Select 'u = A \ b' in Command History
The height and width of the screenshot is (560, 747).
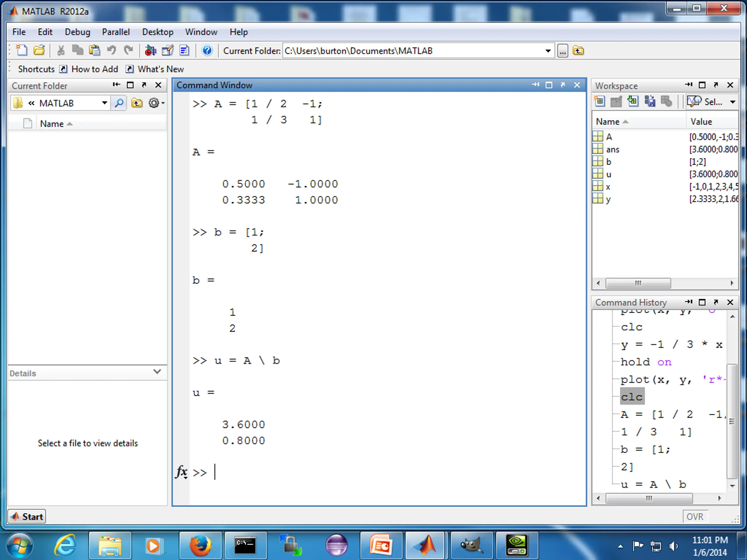tap(653, 484)
